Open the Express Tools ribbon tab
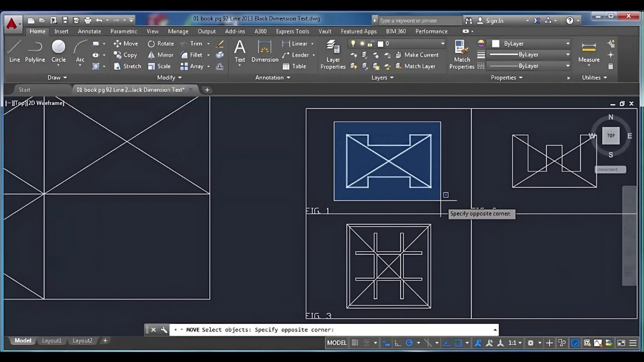This screenshot has height=362, width=644. point(292,31)
